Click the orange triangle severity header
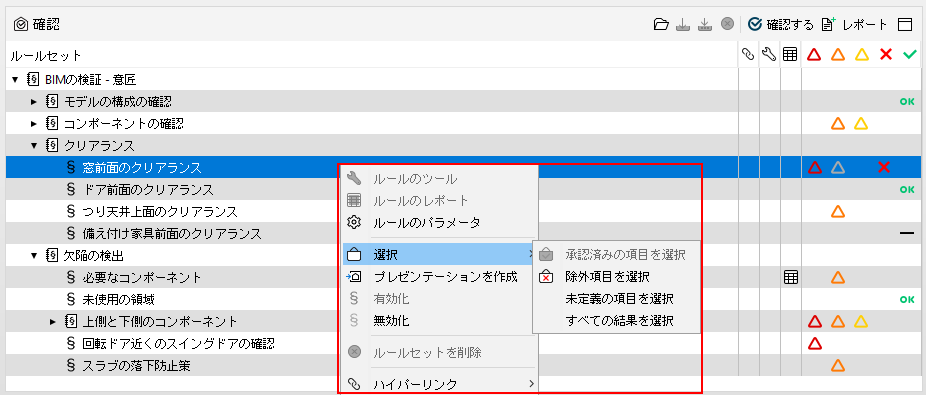Screen dimensions: 926x395 [837, 55]
